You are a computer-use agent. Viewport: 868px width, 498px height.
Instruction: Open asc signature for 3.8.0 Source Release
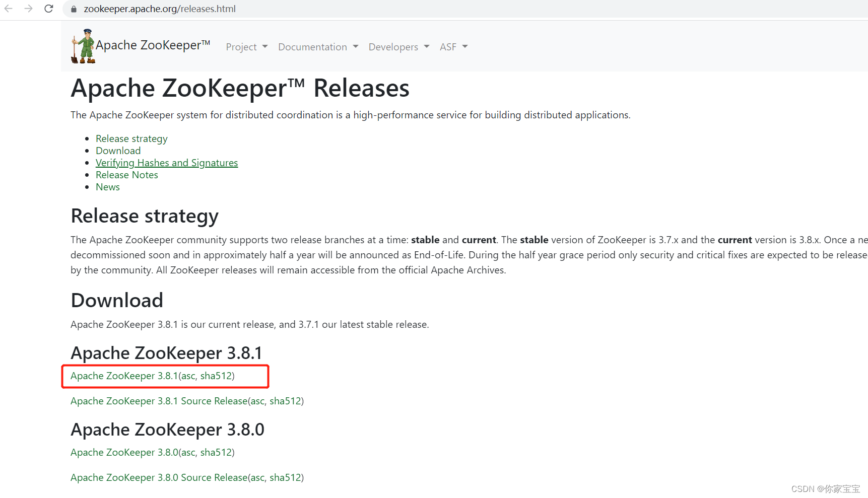[257, 477]
